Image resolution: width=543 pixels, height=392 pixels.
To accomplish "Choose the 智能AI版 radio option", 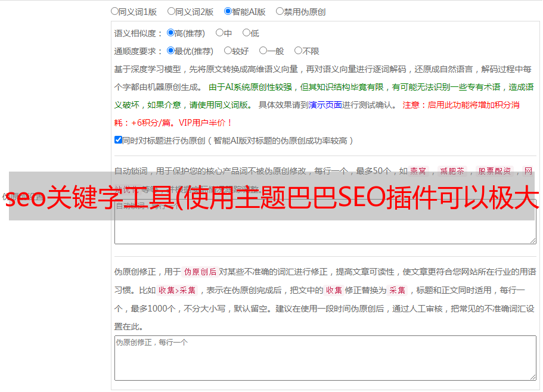I will [x=228, y=11].
